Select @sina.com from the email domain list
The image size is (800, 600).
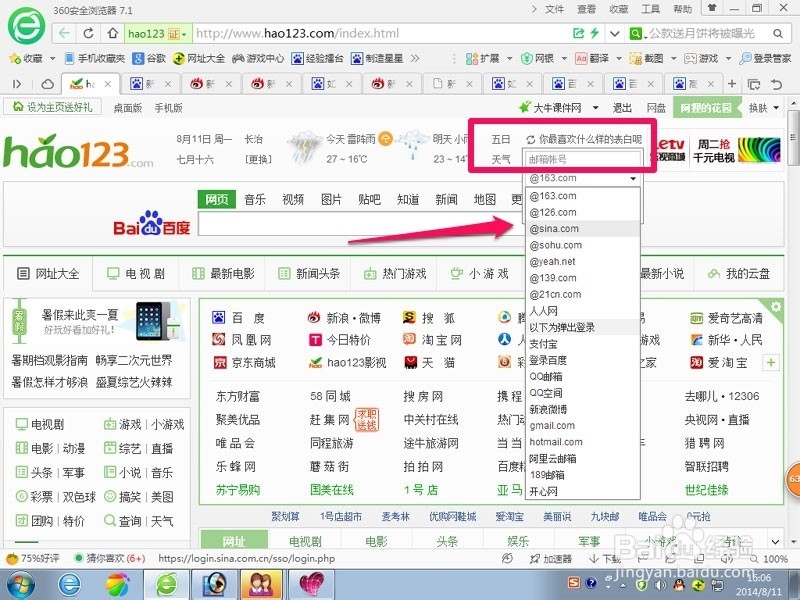(x=553, y=228)
